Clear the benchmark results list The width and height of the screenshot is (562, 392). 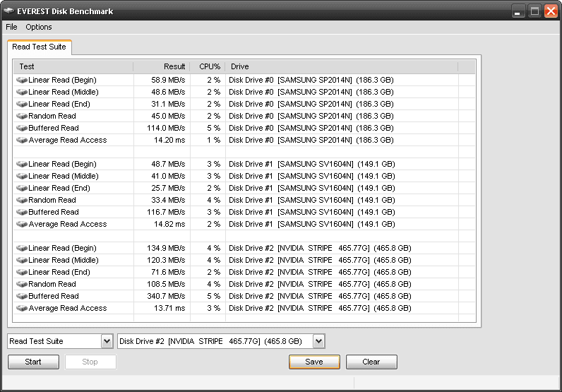(371, 362)
